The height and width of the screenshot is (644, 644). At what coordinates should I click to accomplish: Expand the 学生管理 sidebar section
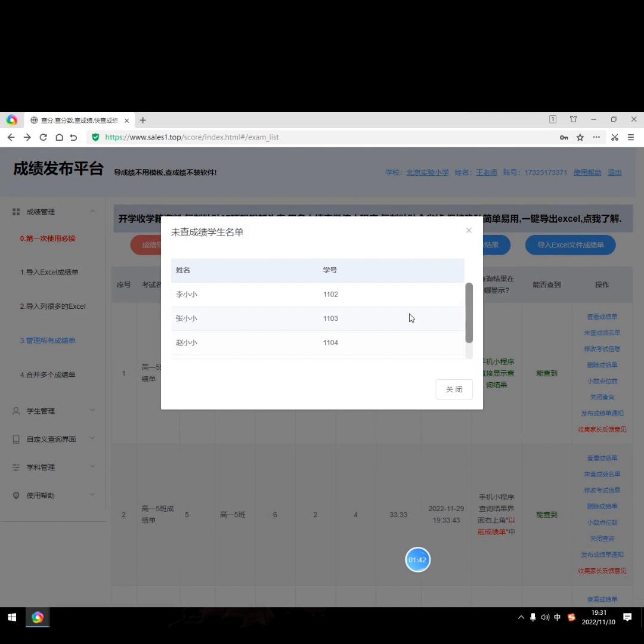[54, 411]
